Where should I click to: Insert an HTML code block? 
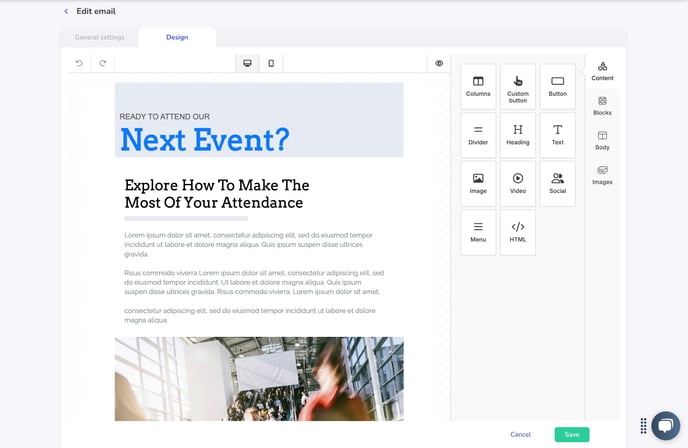517,232
